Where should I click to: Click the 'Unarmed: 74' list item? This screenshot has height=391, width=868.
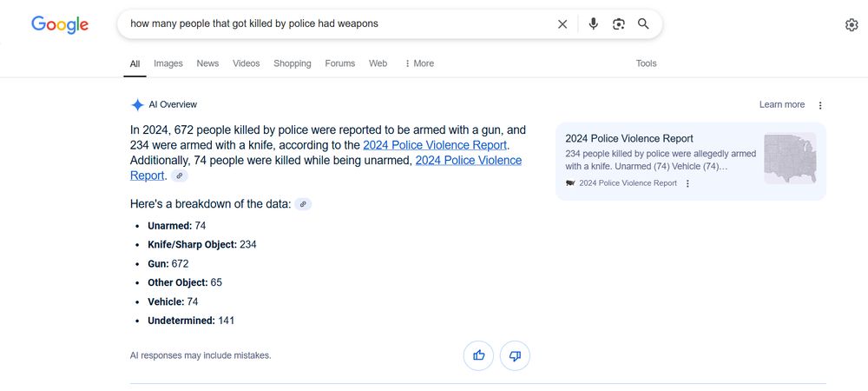(176, 226)
